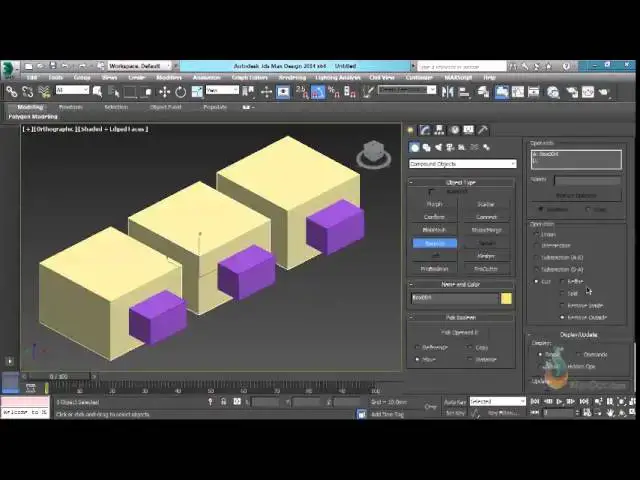Click the Bind to Space Warp icon
This screenshot has width=640, height=480.
point(44,92)
